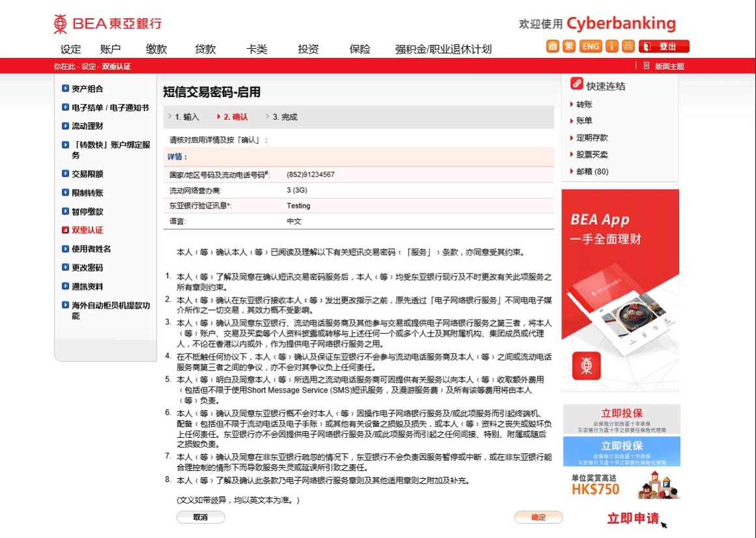The image size is (756, 538).
Task: Select 资产组合 in the sidebar
Action: [87, 89]
